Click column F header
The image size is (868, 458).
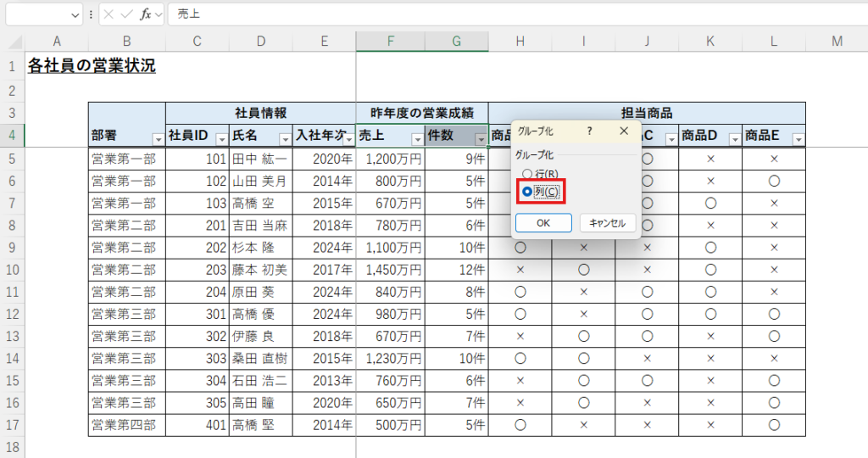pos(390,42)
